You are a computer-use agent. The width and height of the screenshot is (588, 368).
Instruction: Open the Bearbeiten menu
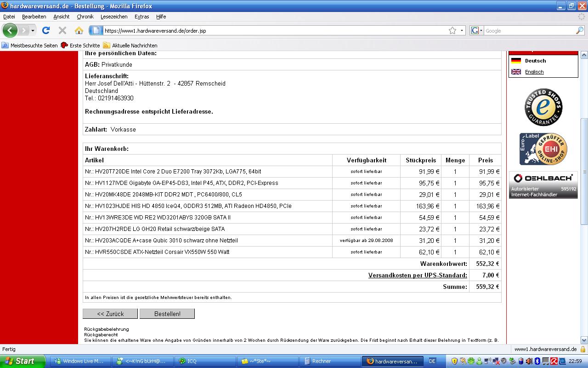pyautogui.click(x=34, y=17)
